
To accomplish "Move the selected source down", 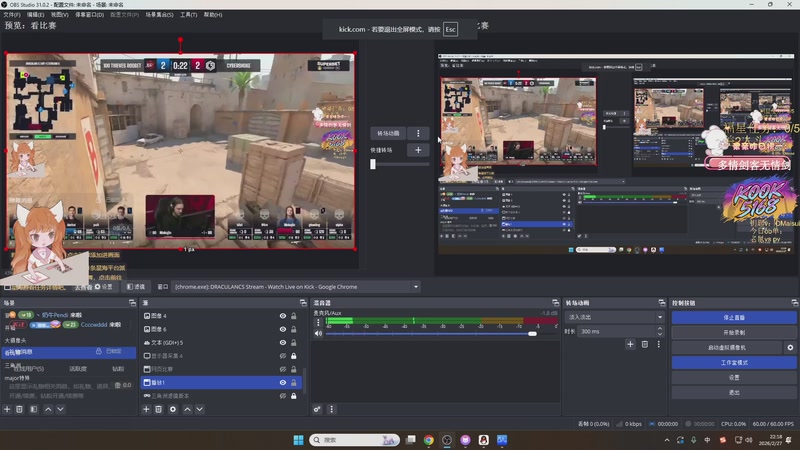I will pyautogui.click(x=199, y=409).
